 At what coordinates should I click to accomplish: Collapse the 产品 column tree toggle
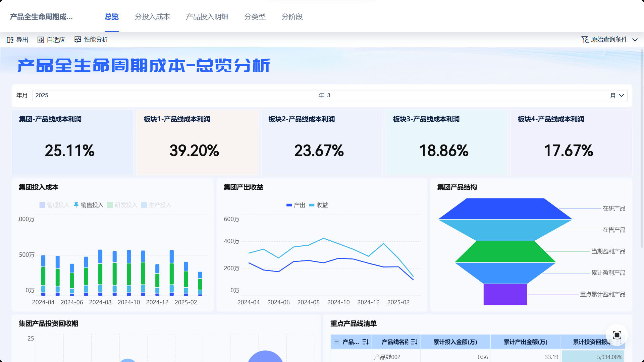click(x=336, y=342)
